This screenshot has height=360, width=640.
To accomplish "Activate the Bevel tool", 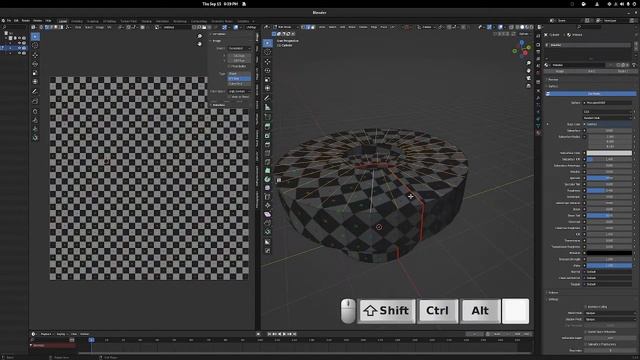I will click(x=267, y=144).
